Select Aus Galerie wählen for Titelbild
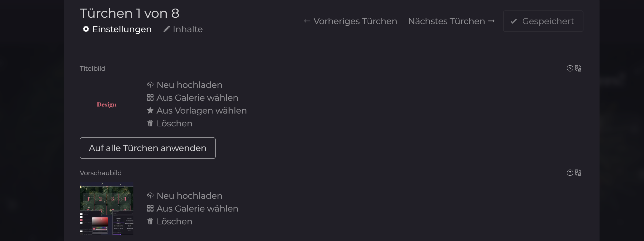The image size is (644, 241). click(x=197, y=98)
